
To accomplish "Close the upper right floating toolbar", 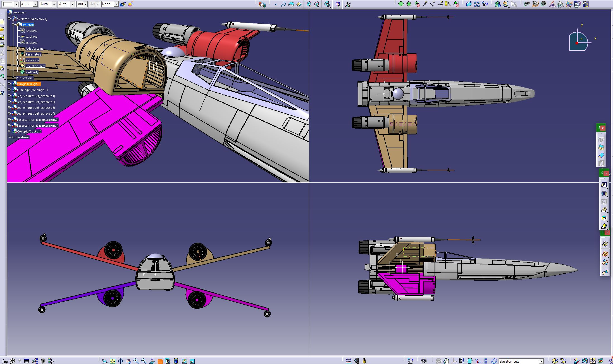I will point(603,128).
